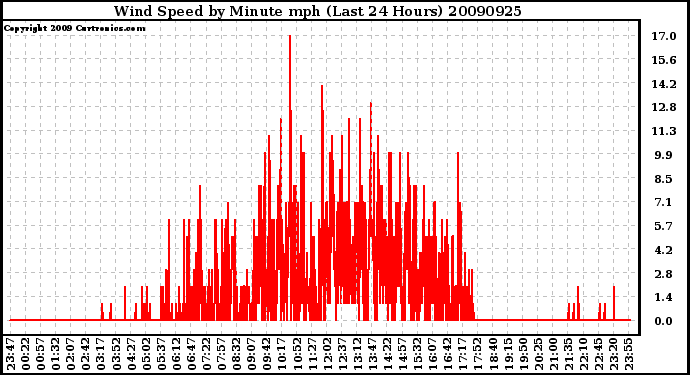This screenshot has width=690, height=375.
Task: Click the 2.8 y-axis label
Action: coord(664,274)
